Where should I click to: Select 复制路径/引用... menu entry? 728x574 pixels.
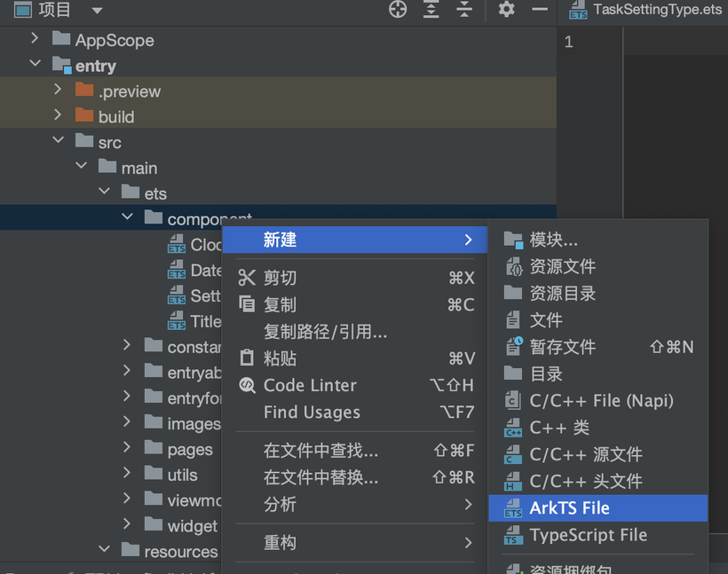[325, 332]
